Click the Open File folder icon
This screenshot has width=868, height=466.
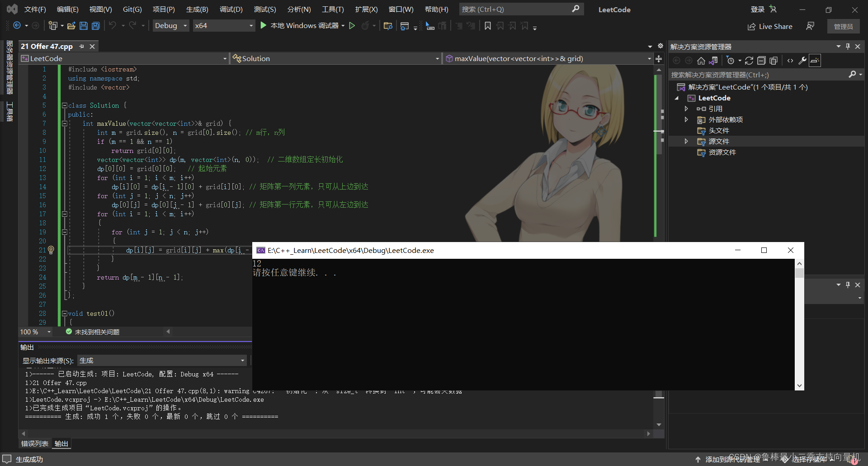coord(71,26)
